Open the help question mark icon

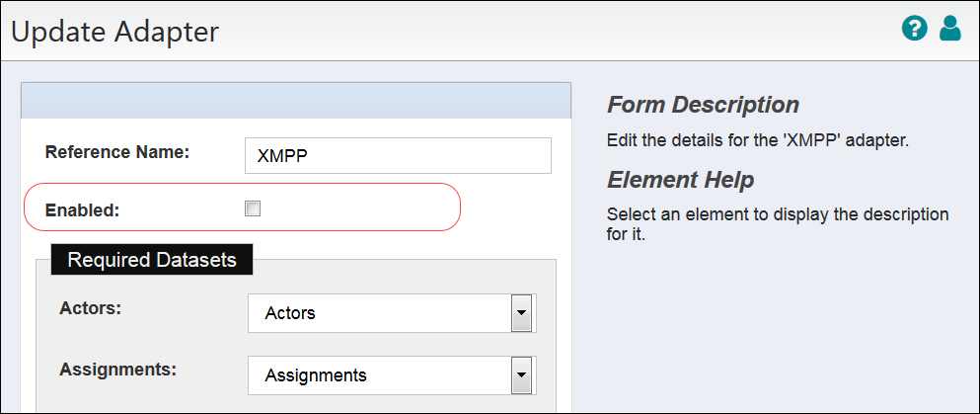tap(914, 29)
